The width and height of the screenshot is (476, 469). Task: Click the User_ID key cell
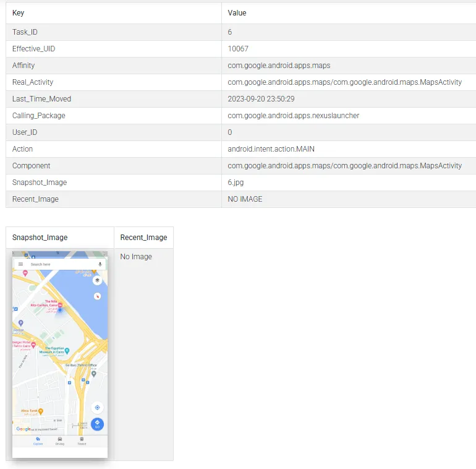114,132
